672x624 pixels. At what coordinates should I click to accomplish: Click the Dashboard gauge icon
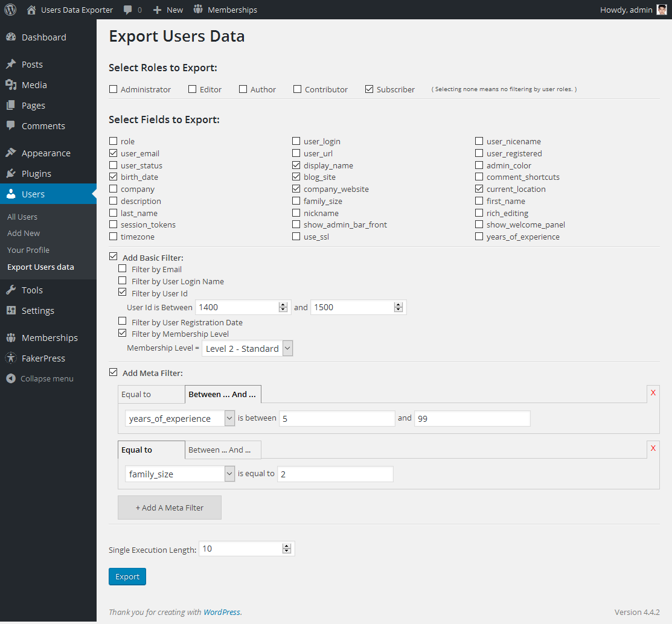pos(11,37)
